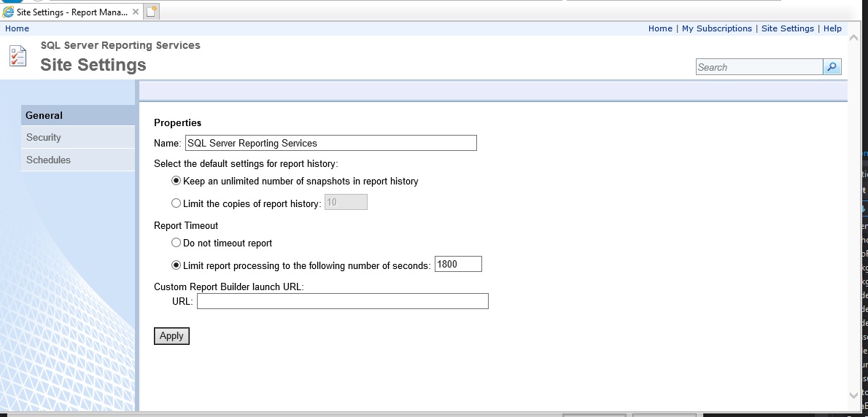Click the Site Settings page heading
Image resolution: width=868 pixels, height=417 pixels.
coord(93,65)
